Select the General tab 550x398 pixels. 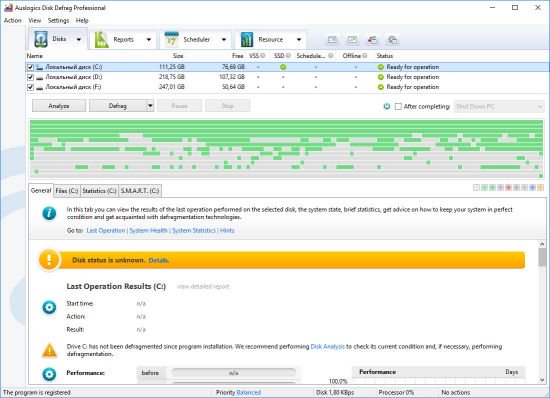pos(41,190)
